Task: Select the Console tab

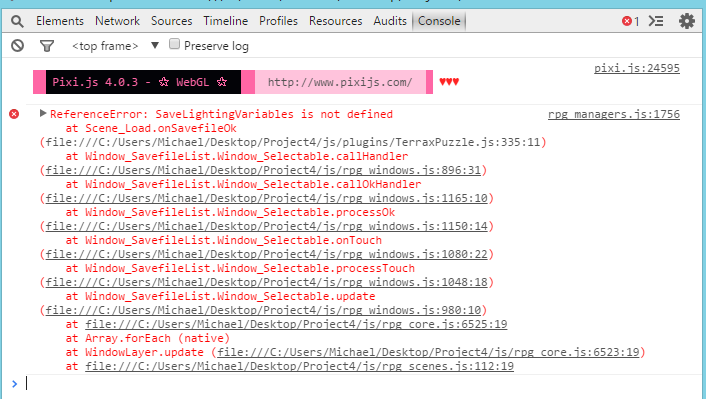Action: point(439,21)
